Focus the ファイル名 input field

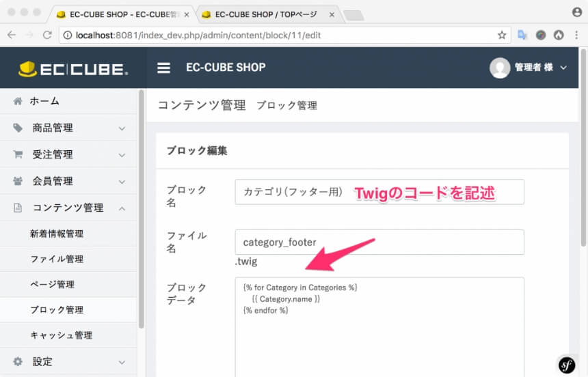click(379, 242)
